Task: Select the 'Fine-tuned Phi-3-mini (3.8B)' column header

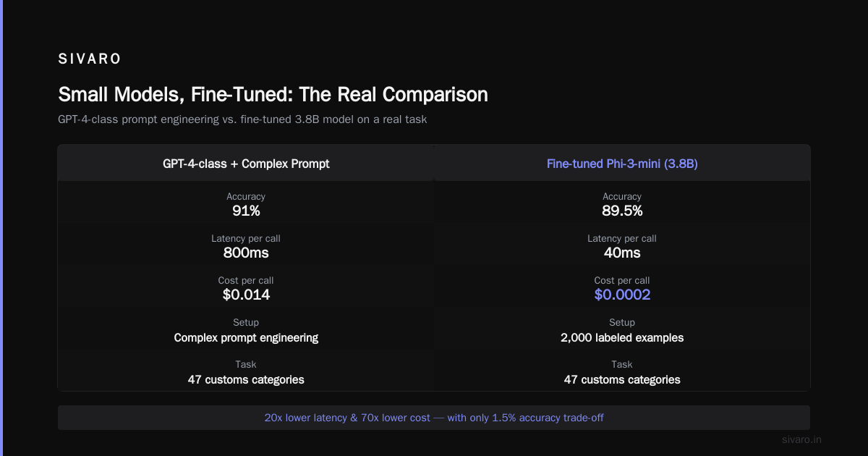Action: tap(622, 164)
